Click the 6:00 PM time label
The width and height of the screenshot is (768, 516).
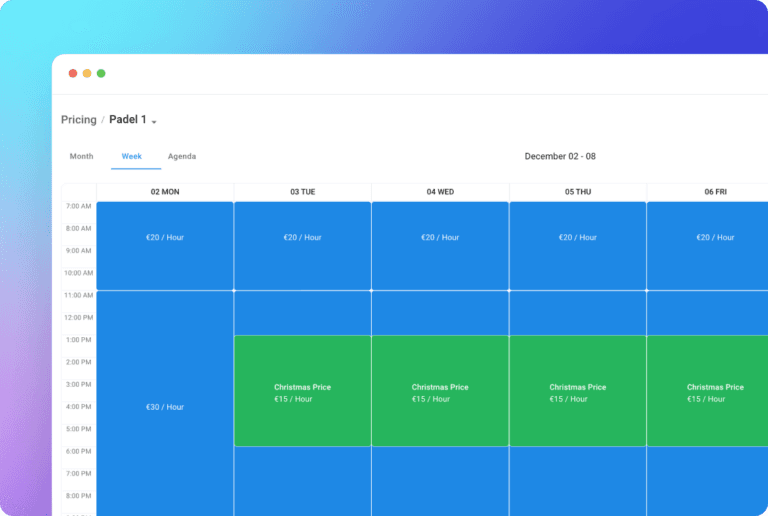78,451
